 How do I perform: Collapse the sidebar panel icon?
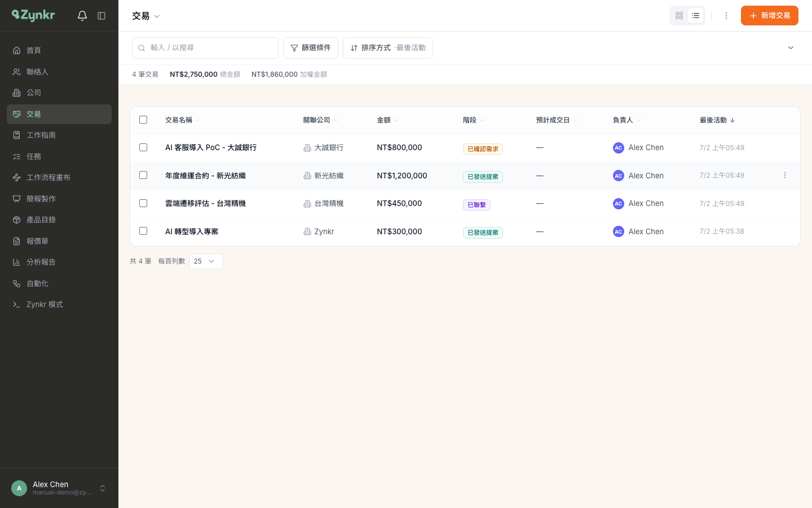pyautogui.click(x=101, y=16)
